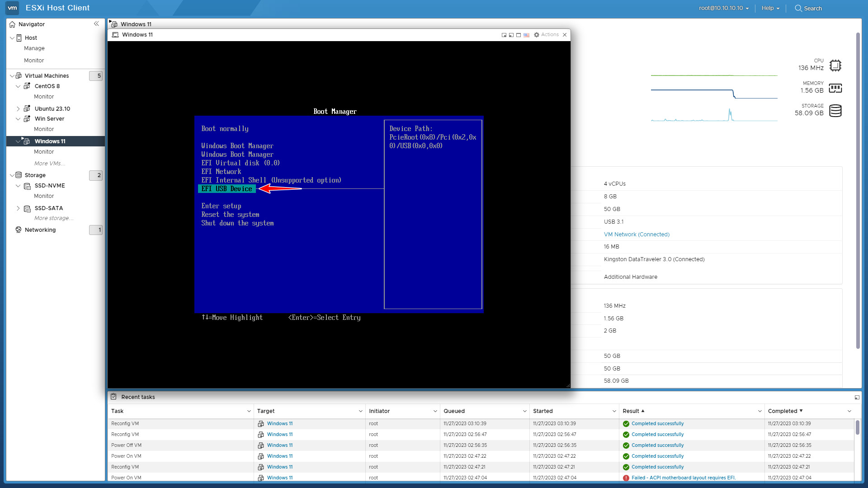Collapse the Virtual Machines tree section
This screenshot has height=488, width=868.
click(x=12, y=76)
